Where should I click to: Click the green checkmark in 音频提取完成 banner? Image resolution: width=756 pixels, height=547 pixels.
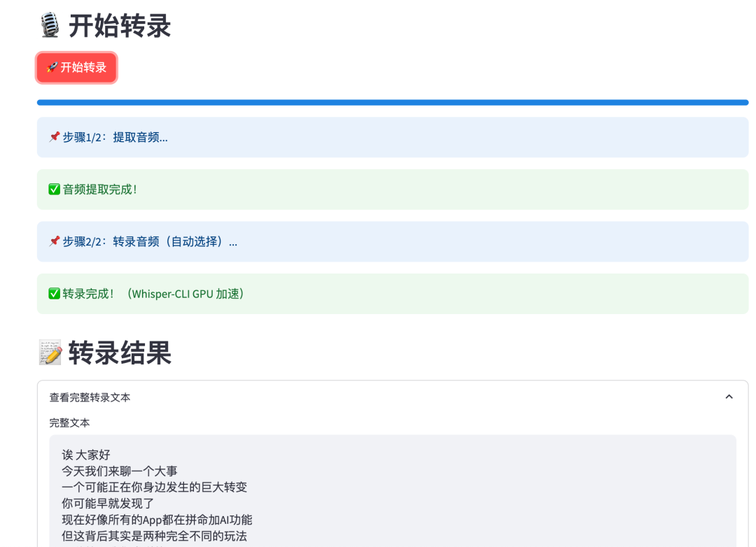pos(53,190)
